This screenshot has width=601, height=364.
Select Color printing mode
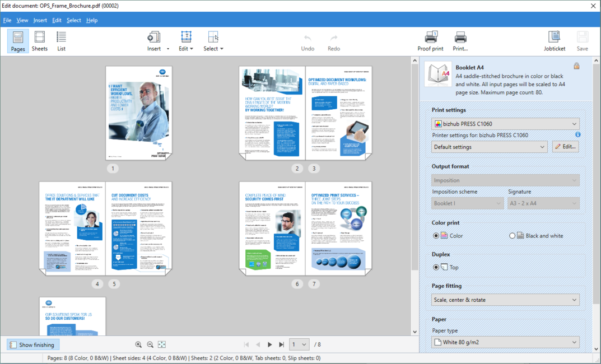[x=436, y=235]
